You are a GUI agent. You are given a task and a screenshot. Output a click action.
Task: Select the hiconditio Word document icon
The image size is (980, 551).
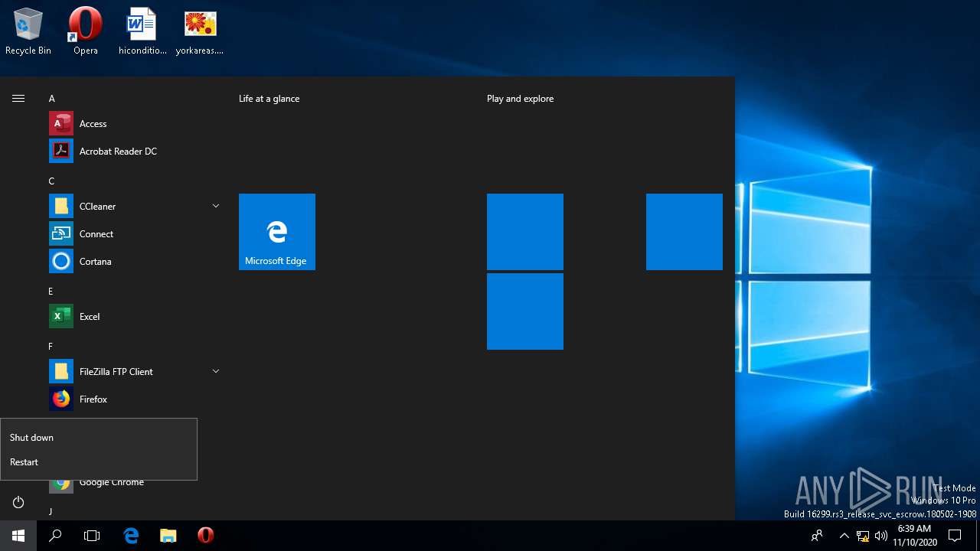click(x=142, y=32)
